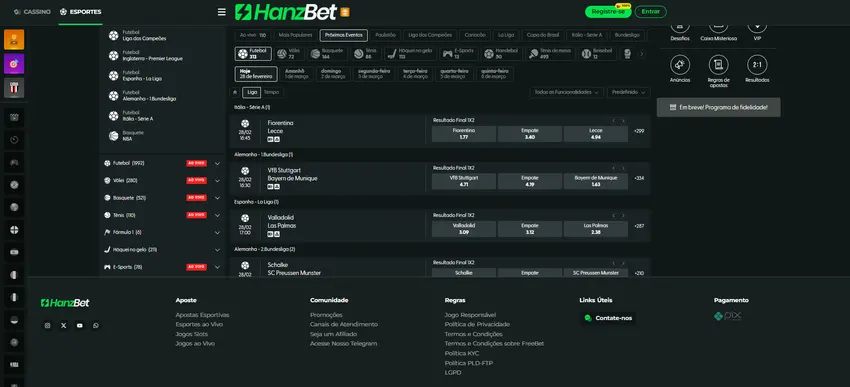Open Todas as Funcionalidades dropdown
The image size is (850, 387).
[x=566, y=93]
